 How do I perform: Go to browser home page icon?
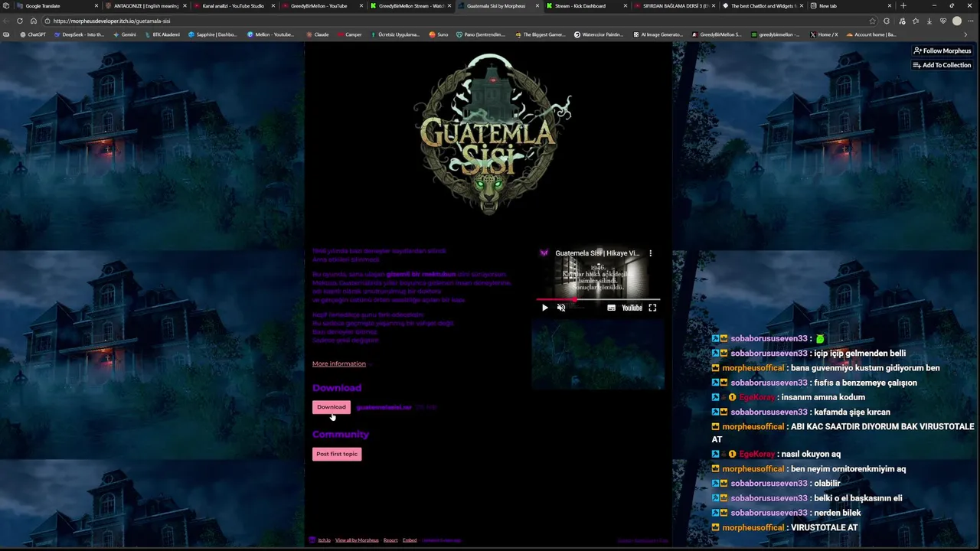point(33,21)
